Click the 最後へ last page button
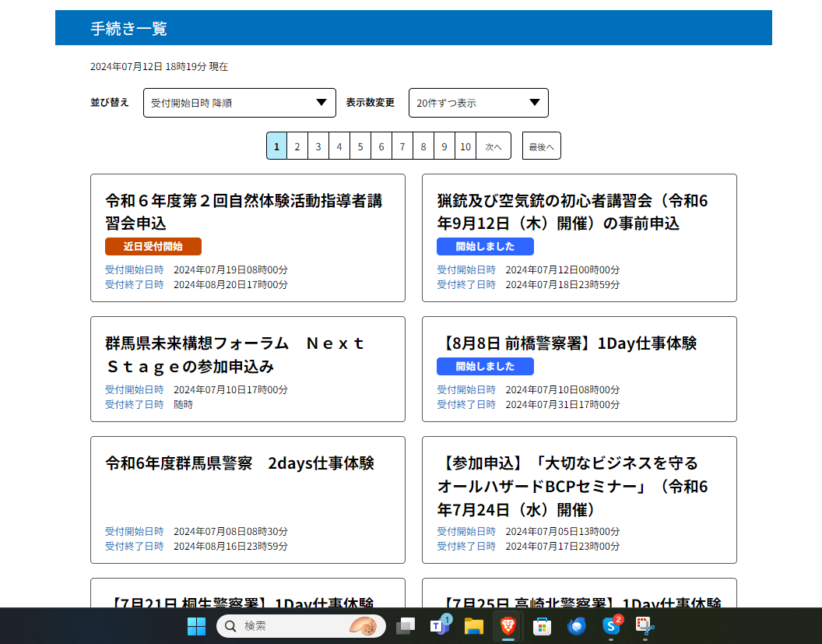Viewport: 822px width, 644px height. pos(541,146)
